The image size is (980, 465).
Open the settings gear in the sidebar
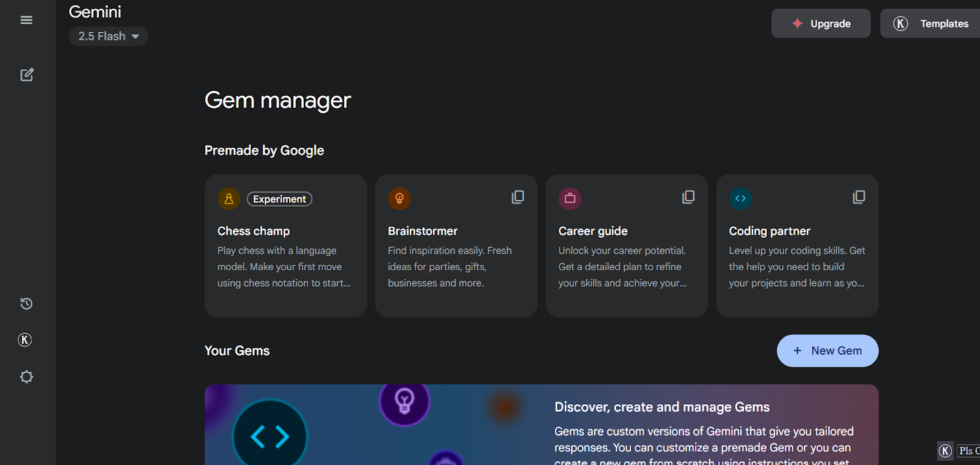[x=26, y=377]
